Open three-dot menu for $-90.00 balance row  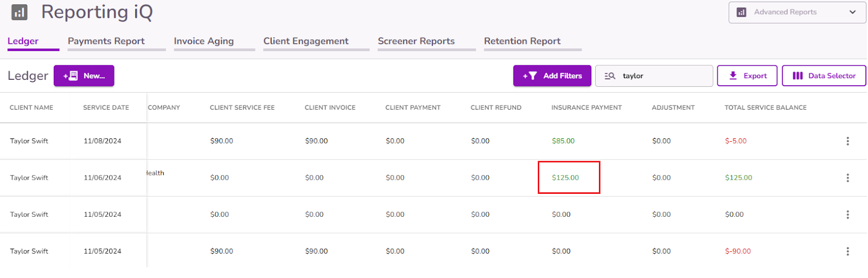coord(847,251)
